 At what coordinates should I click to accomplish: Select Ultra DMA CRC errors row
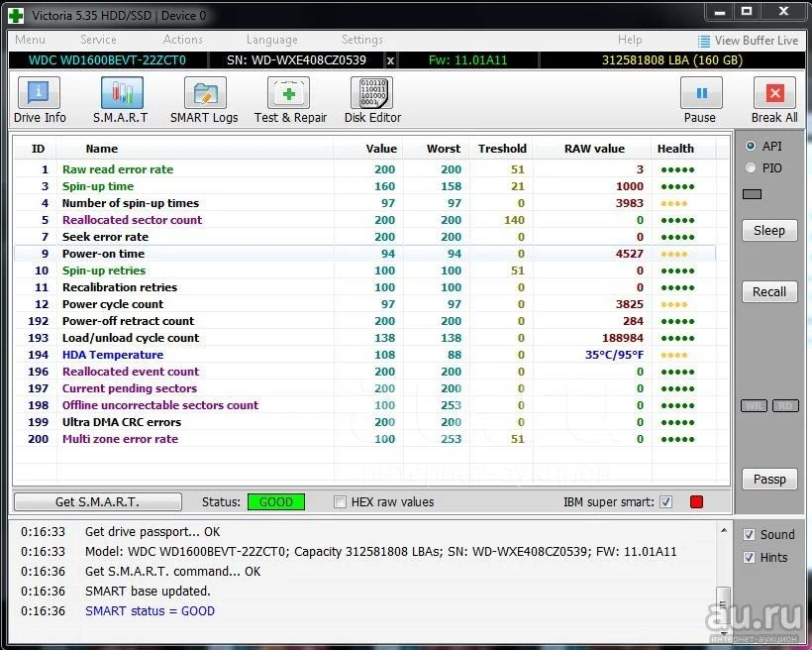coord(364,422)
